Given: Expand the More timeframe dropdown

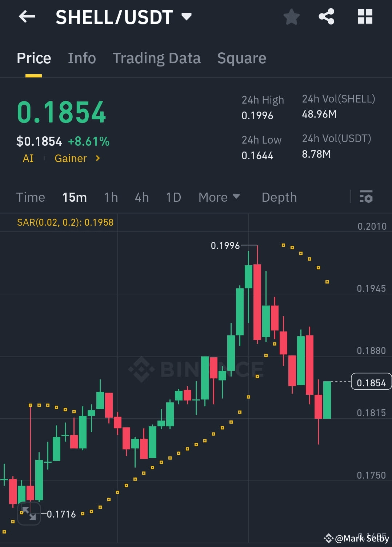Looking at the screenshot, I should (219, 197).
